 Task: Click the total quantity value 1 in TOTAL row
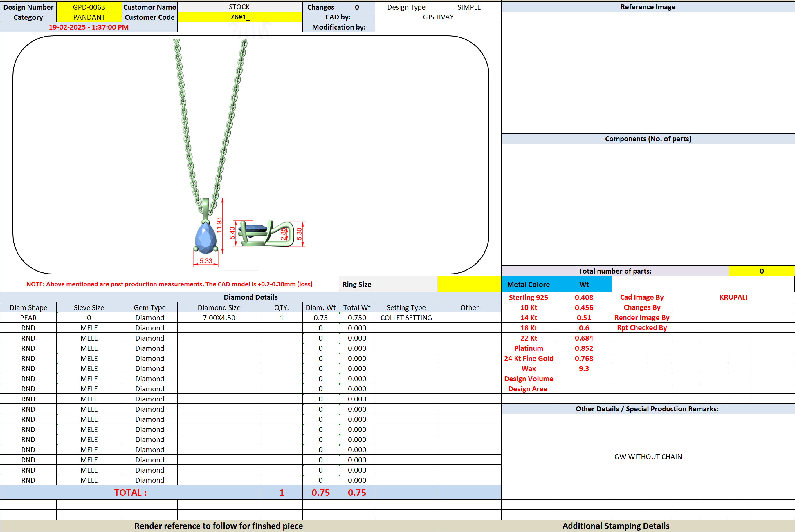(282, 492)
